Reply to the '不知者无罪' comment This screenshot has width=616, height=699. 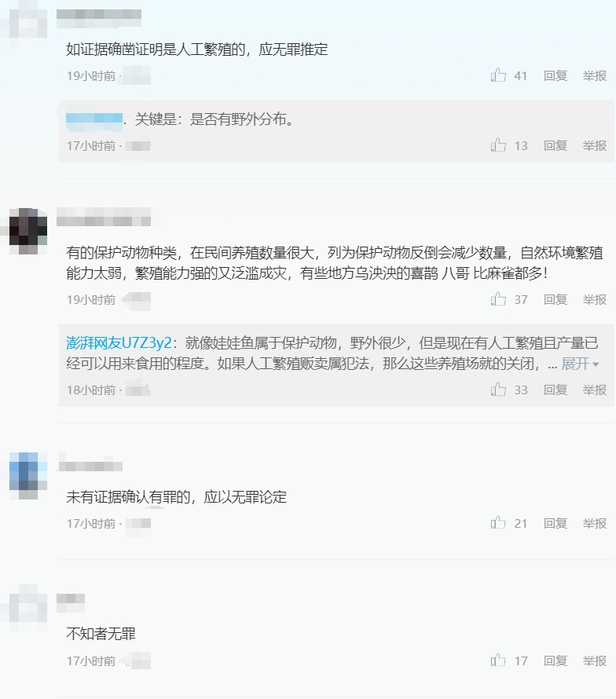(x=555, y=661)
